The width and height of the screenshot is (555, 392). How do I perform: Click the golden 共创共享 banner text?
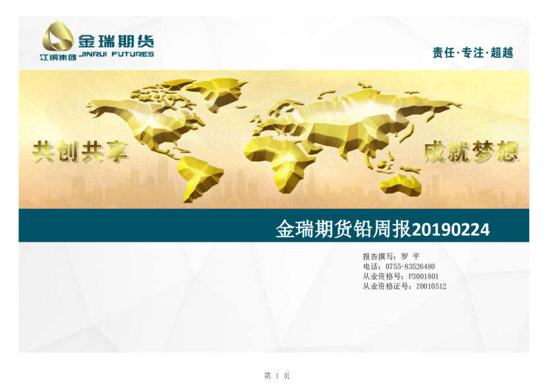[80, 152]
